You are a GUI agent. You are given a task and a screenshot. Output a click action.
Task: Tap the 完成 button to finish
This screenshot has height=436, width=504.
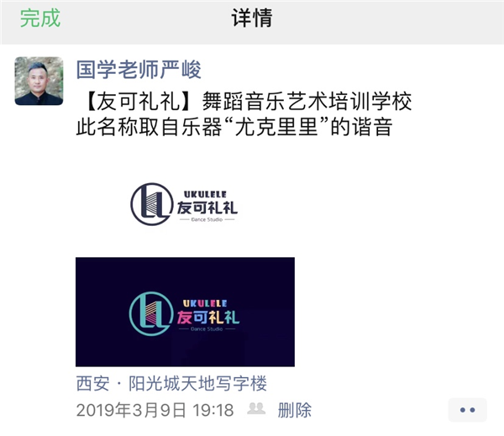click(40, 18)
